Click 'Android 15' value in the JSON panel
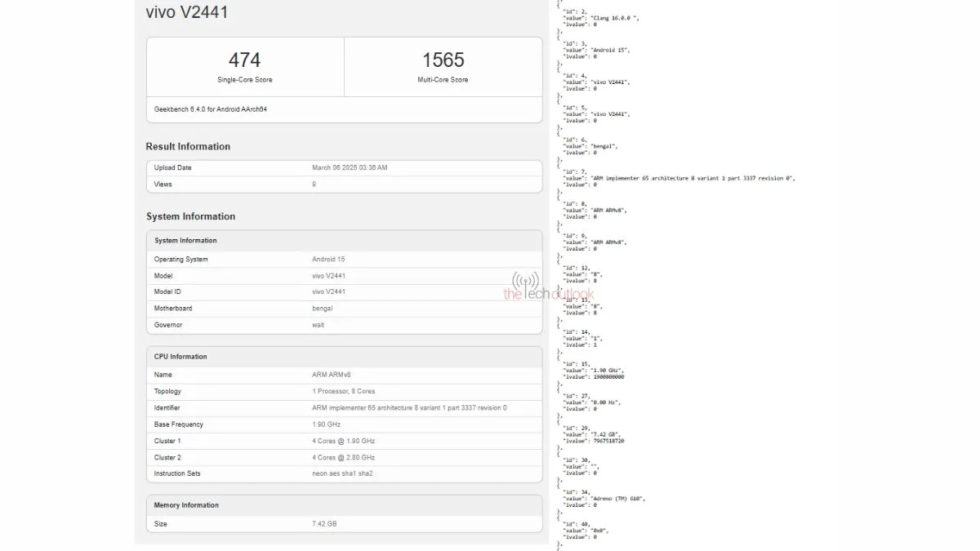Viewport: 980px width, 551px height. click(x=608, y=50)
